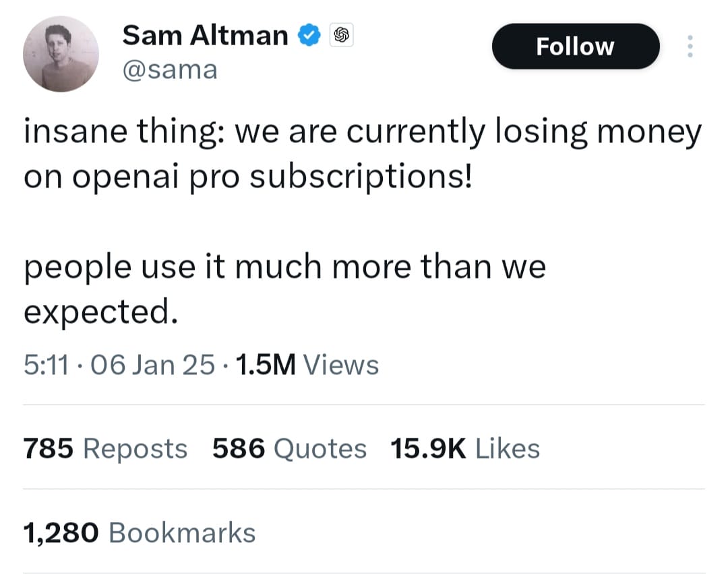Click the blue verified checkmark badge
Screen dimensions: 728x574
(309, 35)
